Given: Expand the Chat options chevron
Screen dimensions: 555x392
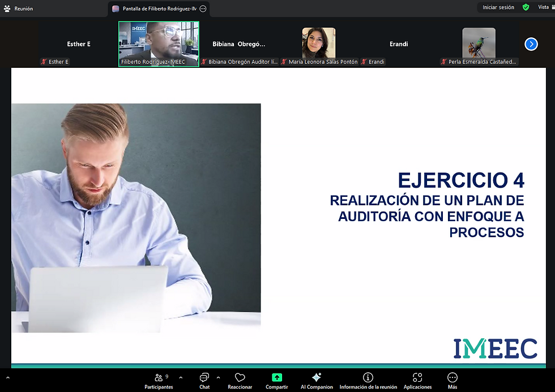Looking at the screenshot, I should 219,377.
